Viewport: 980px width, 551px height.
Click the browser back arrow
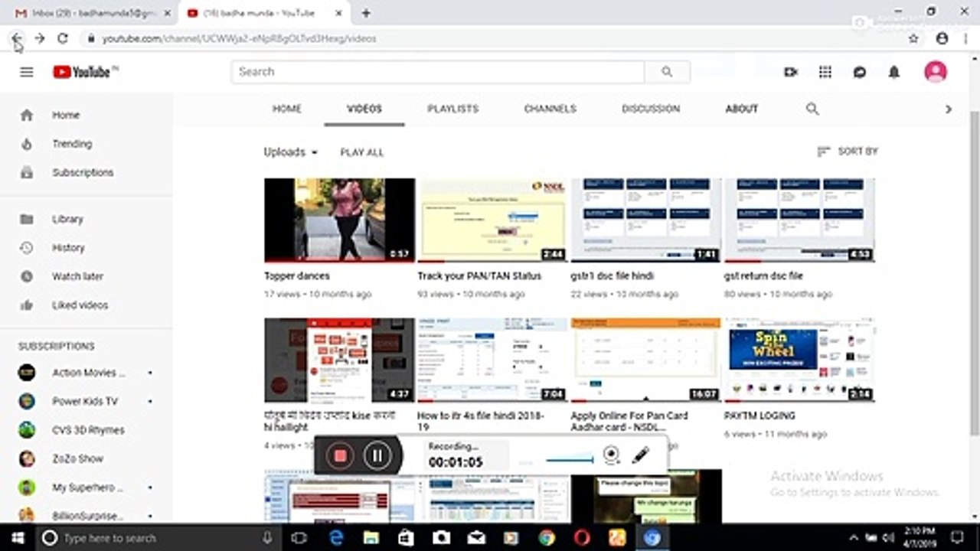pos(17,38)
